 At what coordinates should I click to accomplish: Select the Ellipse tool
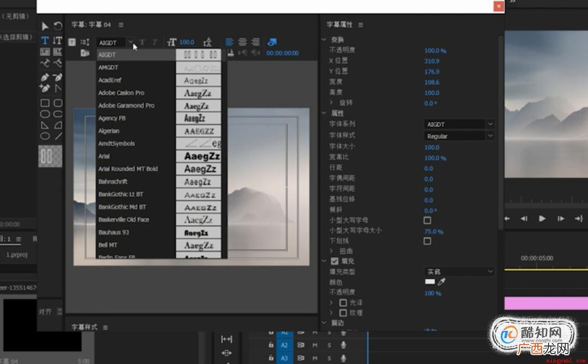click(x=45, y=136)
